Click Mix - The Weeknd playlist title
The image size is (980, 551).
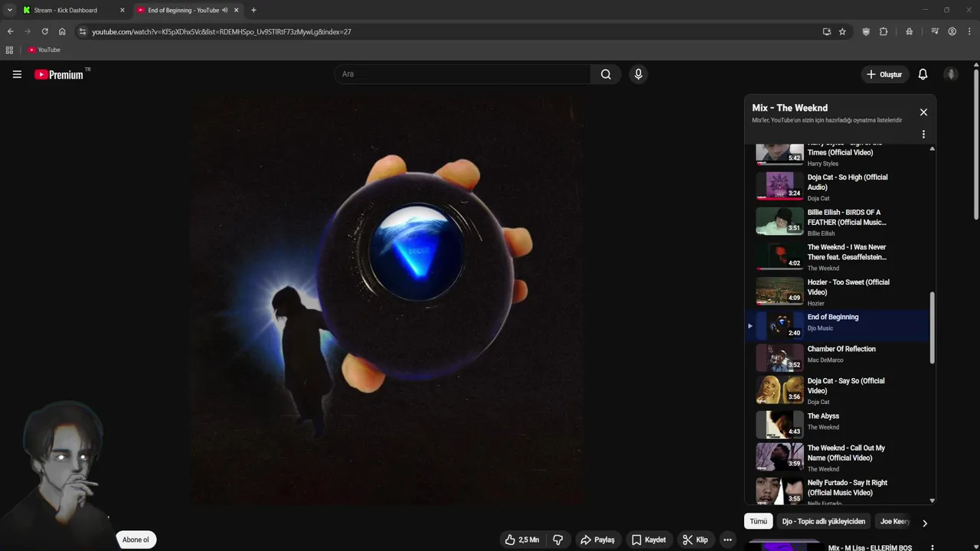click(789, 108)
